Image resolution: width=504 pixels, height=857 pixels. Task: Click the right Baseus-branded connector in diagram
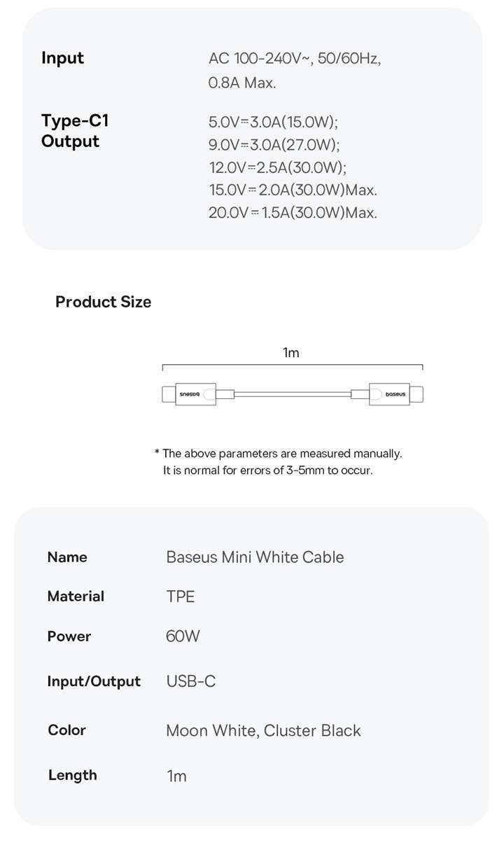[396, 394]
